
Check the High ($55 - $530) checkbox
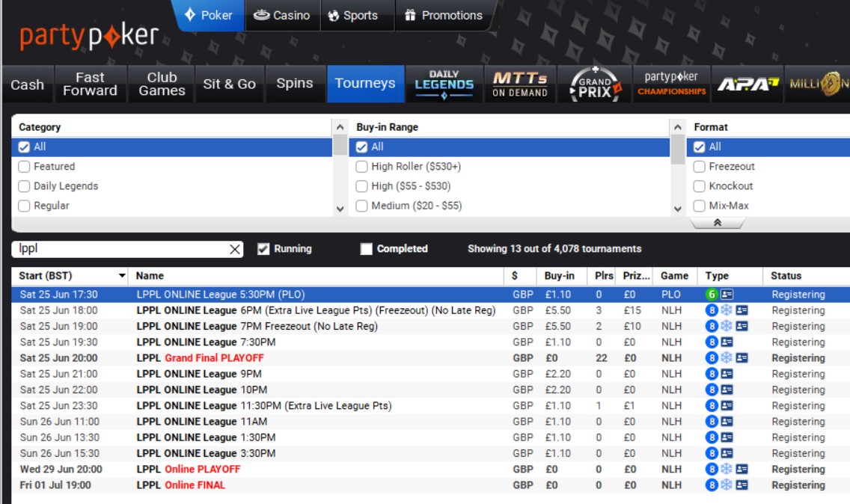(361, 186)
